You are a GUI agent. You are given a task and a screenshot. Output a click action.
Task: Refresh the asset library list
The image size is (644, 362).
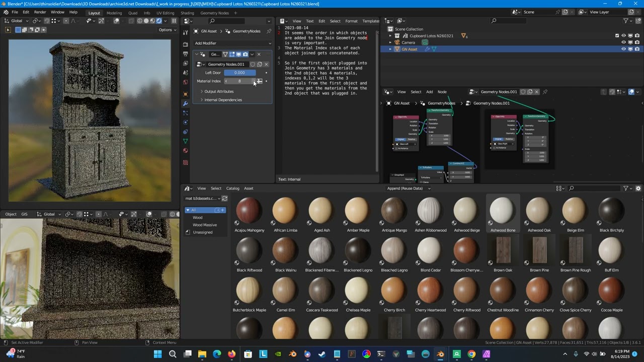point(224,199)
